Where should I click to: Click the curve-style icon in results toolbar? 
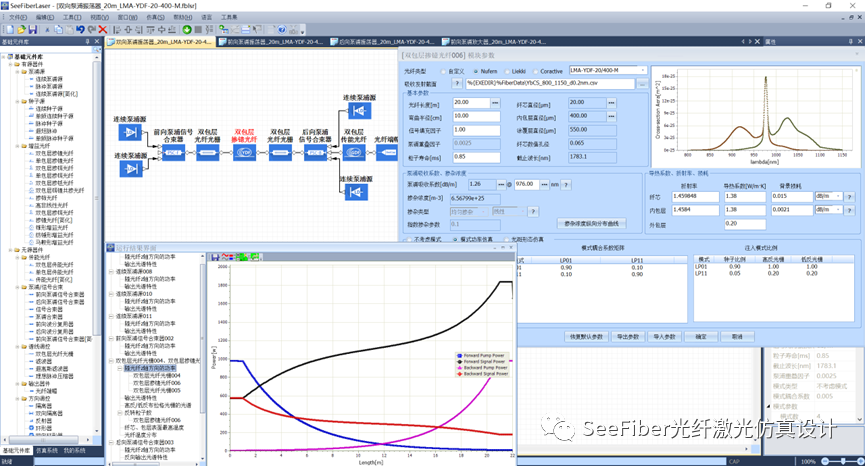point(227,257)
